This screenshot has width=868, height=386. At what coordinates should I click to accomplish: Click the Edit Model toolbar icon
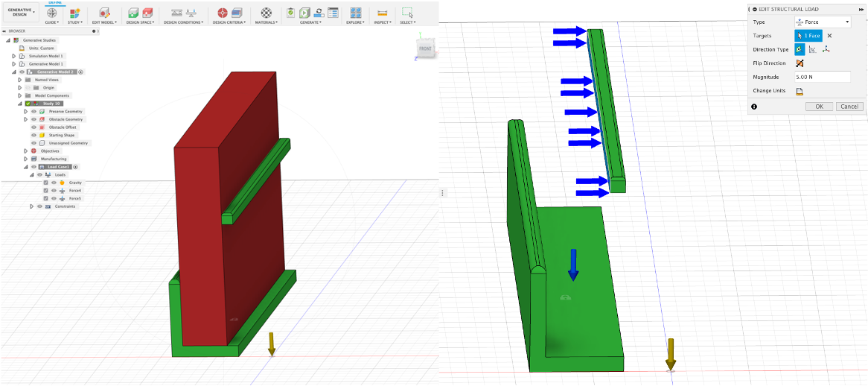[x=104, y=12]
